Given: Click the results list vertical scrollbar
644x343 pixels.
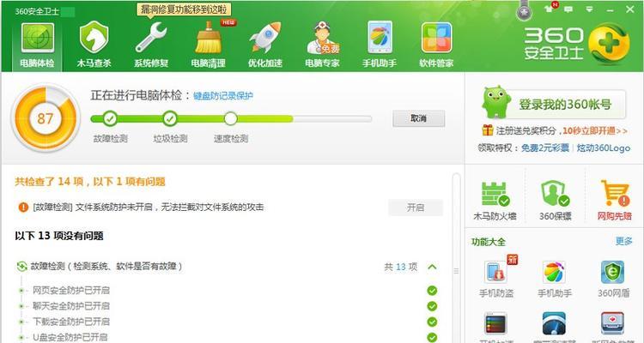Looking at the screenshot, I should tap(456, 257).
